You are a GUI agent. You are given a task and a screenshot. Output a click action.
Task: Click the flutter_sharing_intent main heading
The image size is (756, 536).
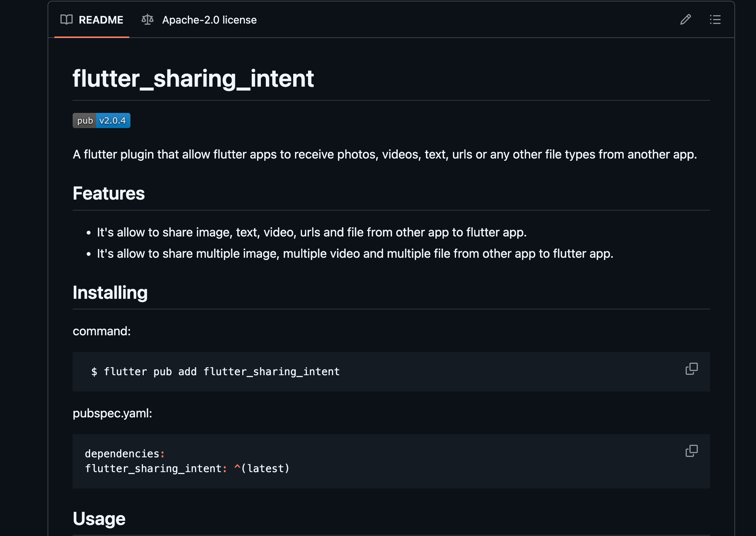(x=193, y=79)
